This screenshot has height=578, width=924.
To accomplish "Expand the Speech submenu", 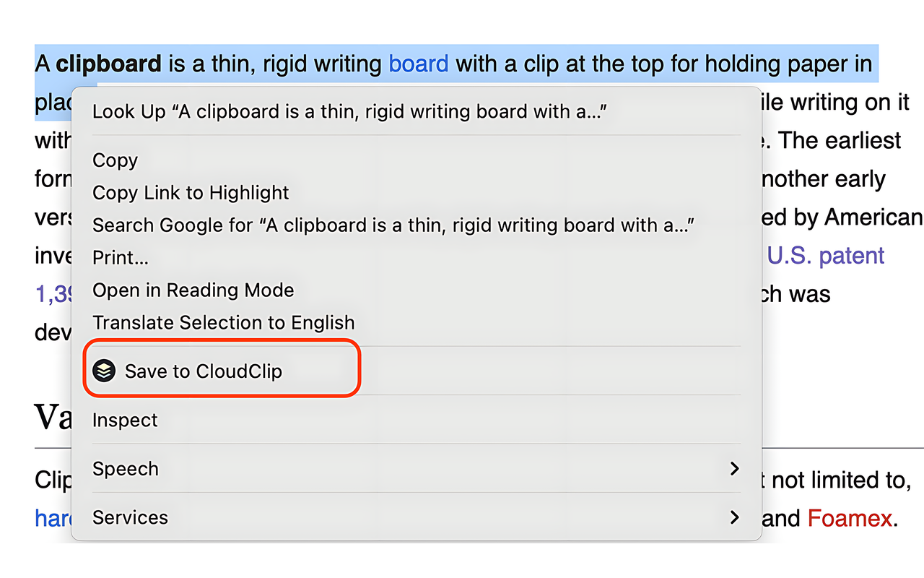I will pyautogui.click(x=126, y=468).
